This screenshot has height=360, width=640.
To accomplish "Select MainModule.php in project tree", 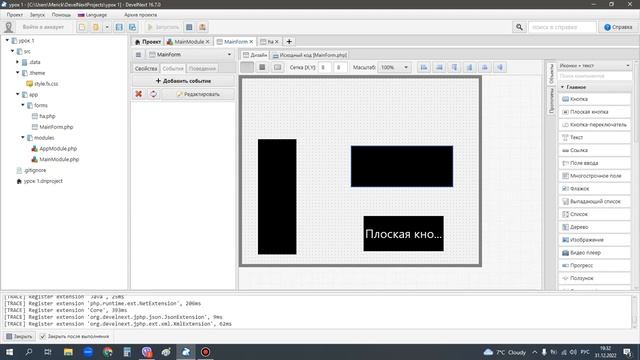I will point(55,159).
